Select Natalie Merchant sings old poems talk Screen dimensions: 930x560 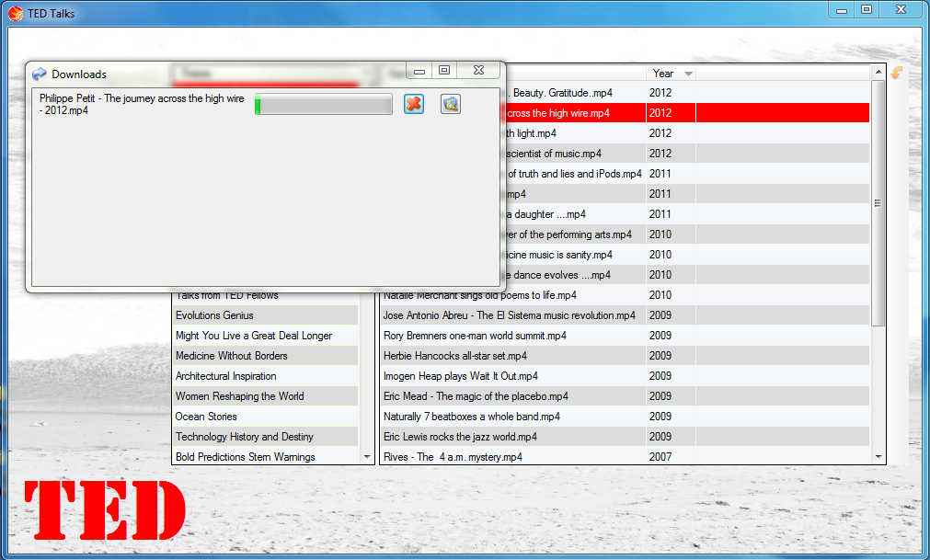coord(626,296)
